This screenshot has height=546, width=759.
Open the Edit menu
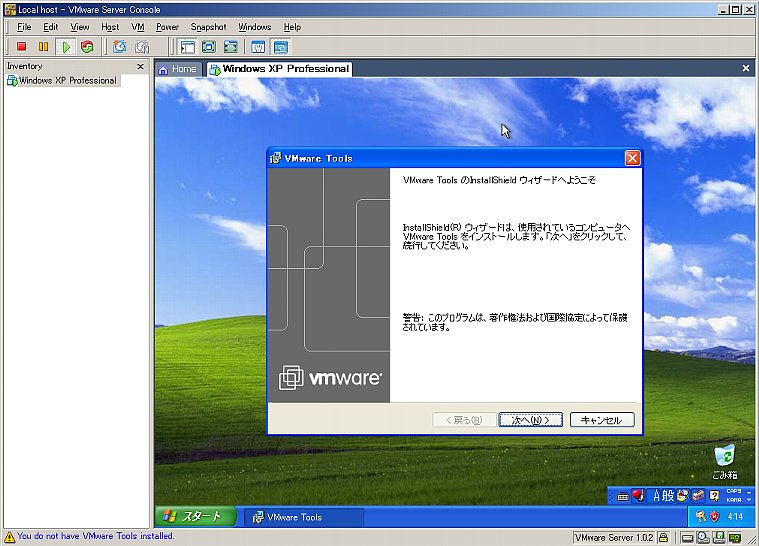[x=50, y=27]
